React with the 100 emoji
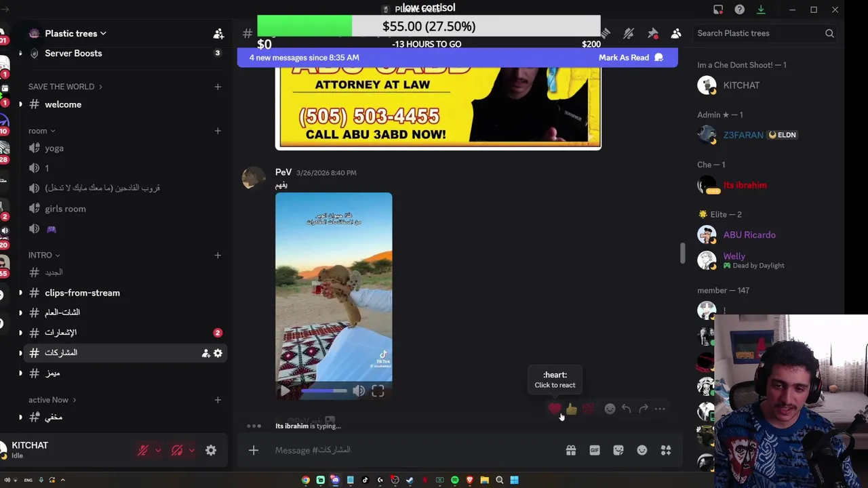The image size is (868, 488). (588, 409)
